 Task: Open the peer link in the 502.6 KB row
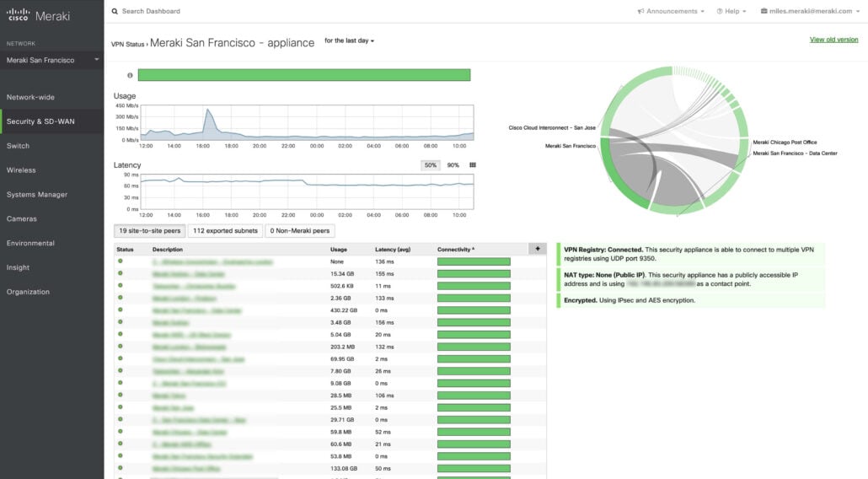click(194, 286)
